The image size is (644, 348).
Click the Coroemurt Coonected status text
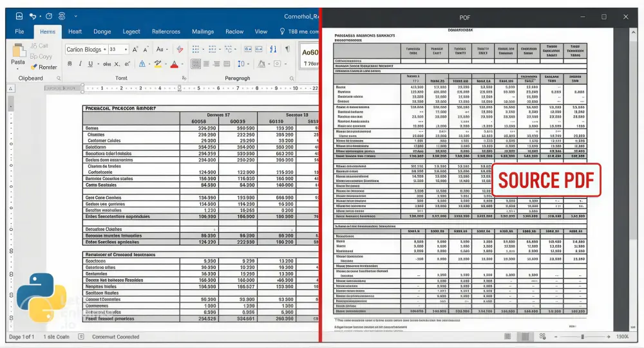[x=116, y=337]
